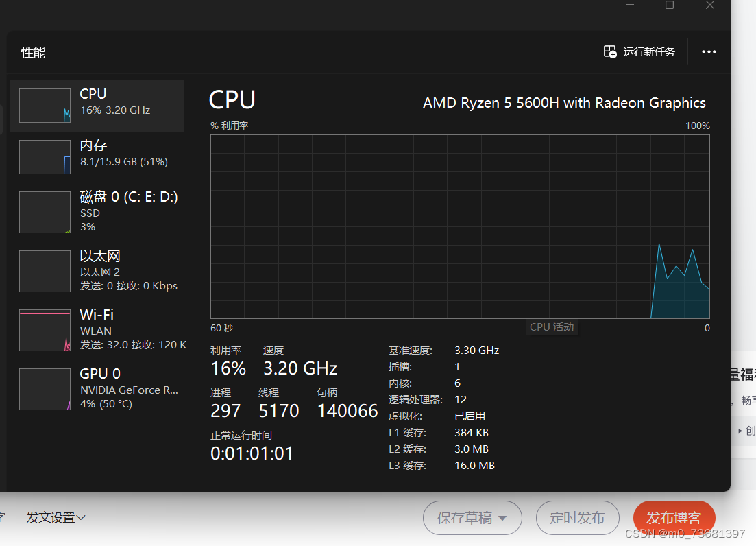
Task: Select the 以太网 Ethernet entry
Action: 97,271
